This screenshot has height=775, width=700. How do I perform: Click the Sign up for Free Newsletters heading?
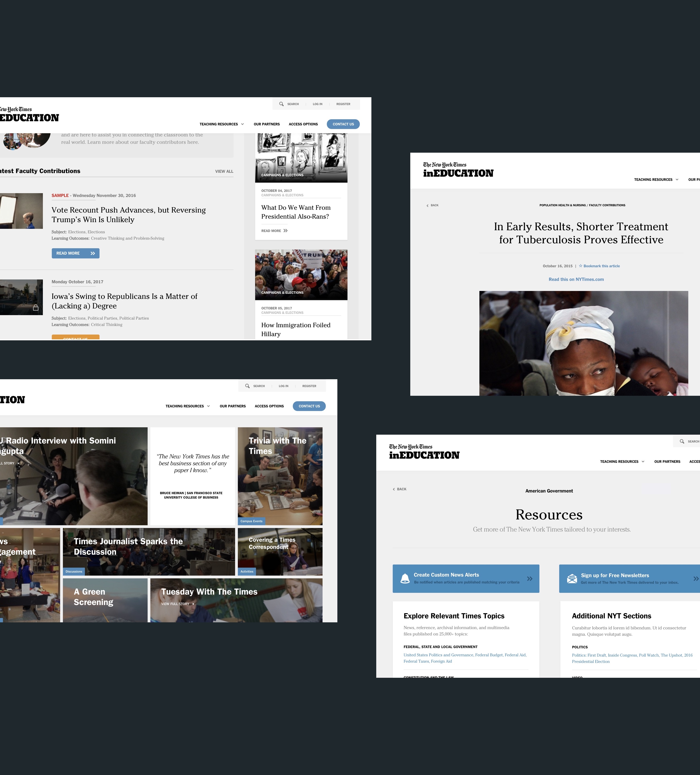[x=615, y=575]
